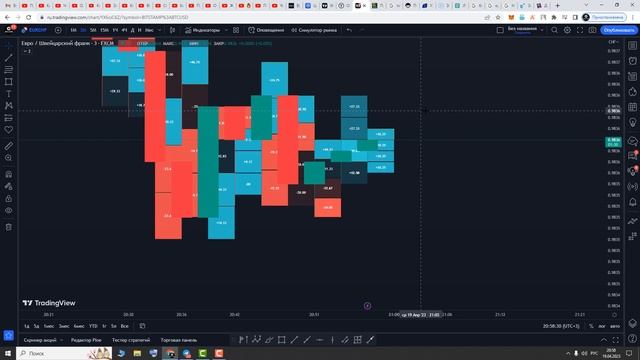Start the Симулятор рынка replay
The width and height of the screenshot is (640, 360).
click(314, 30)
